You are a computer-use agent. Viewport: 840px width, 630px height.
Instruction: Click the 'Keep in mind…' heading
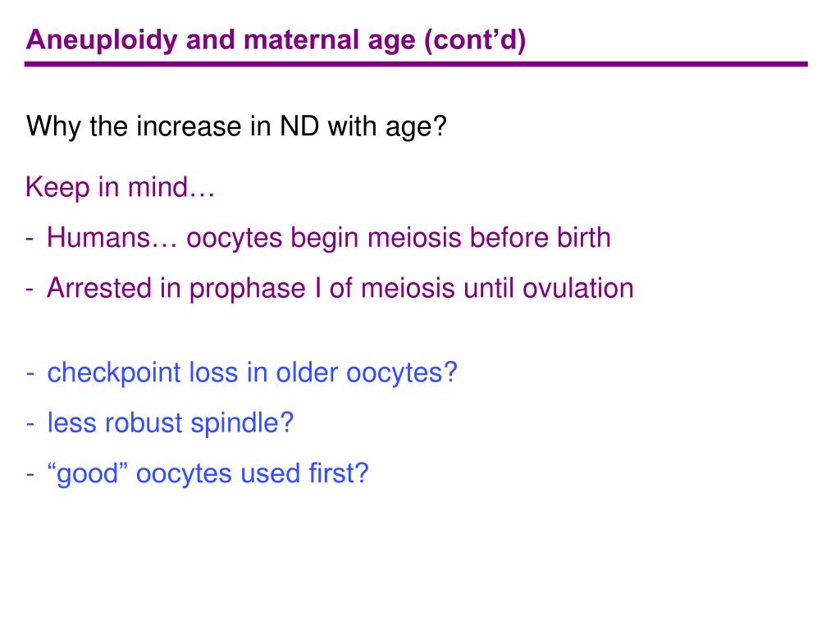(x=120, y=188)
